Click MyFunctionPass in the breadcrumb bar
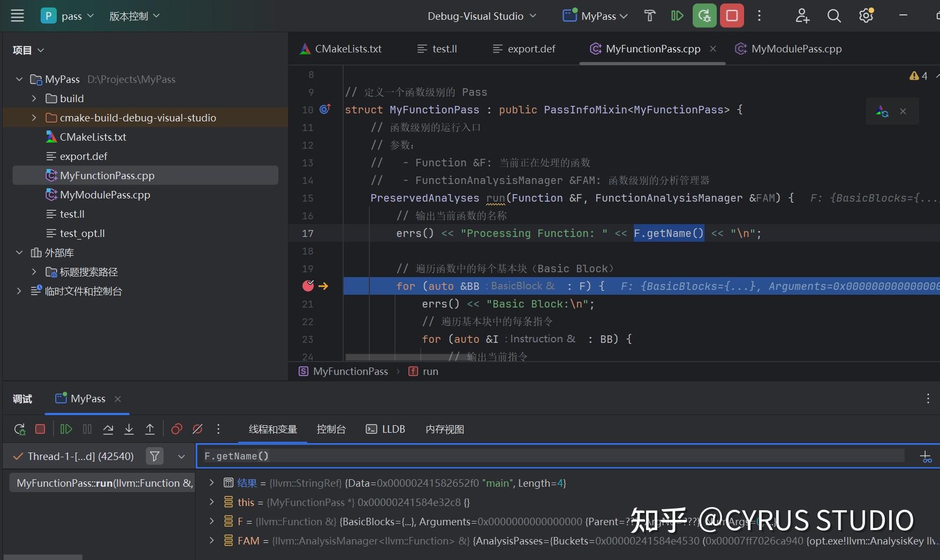This screenshot has width=940, height=560. pos(350,371)
